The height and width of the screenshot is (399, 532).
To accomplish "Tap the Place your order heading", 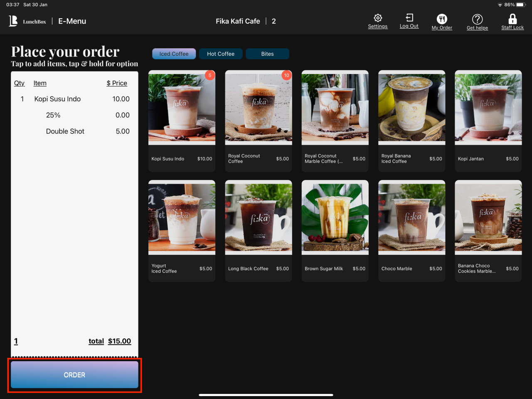I will tap(65, 52).
